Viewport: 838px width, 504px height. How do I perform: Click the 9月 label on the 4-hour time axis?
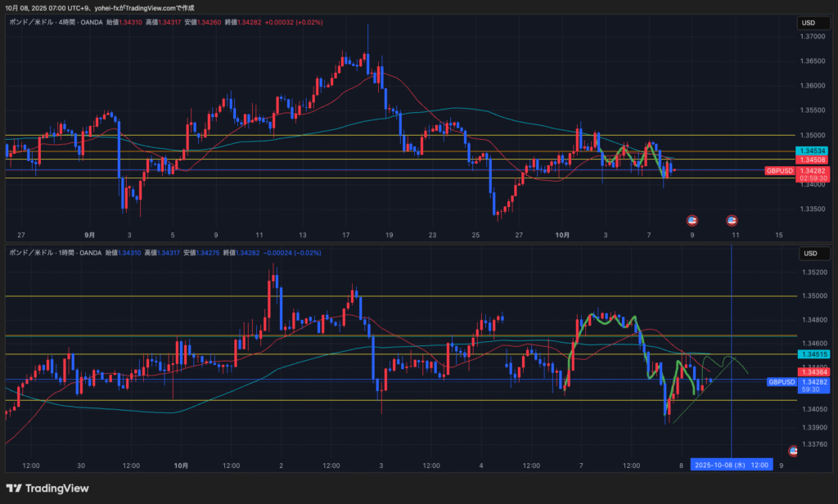point(89,235)
